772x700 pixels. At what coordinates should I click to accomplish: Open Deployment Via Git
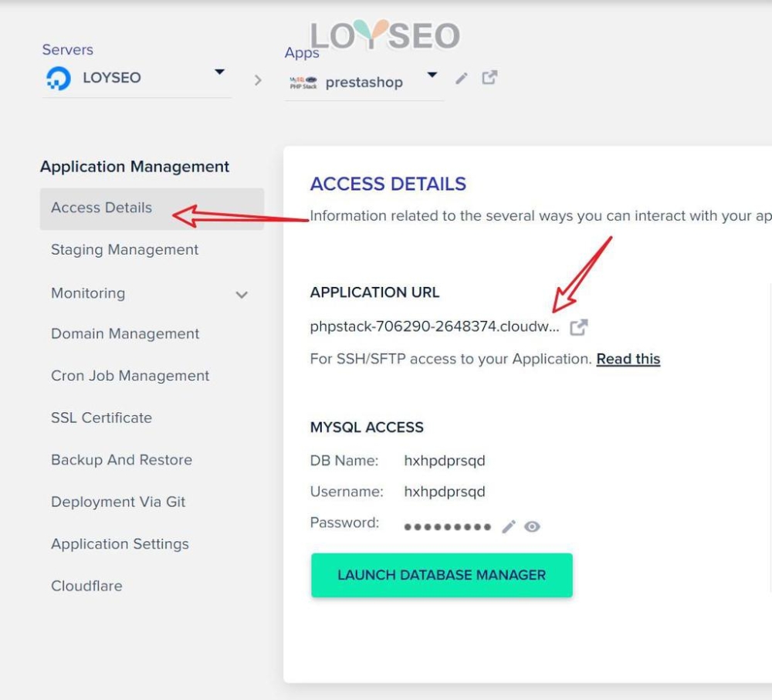[118, 502]
